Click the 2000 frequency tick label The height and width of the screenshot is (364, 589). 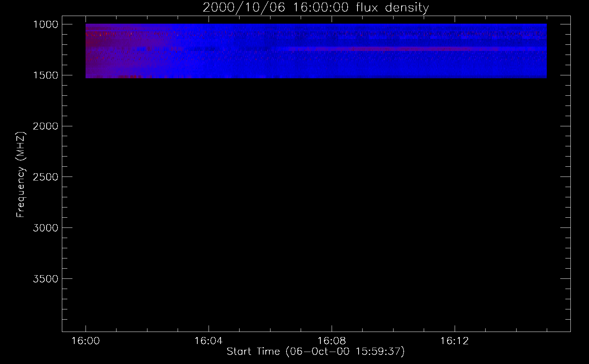click(x=46, y=126)
